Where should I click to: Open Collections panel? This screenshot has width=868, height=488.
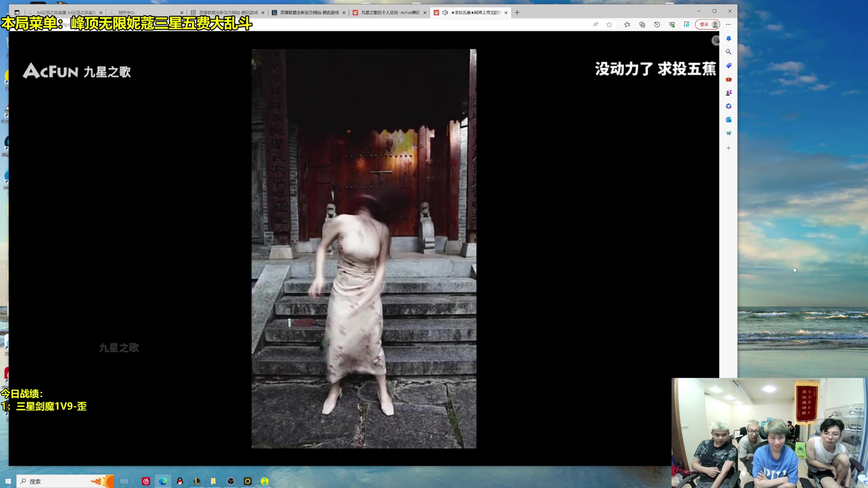pyautogui.click(x=642, y=24)
